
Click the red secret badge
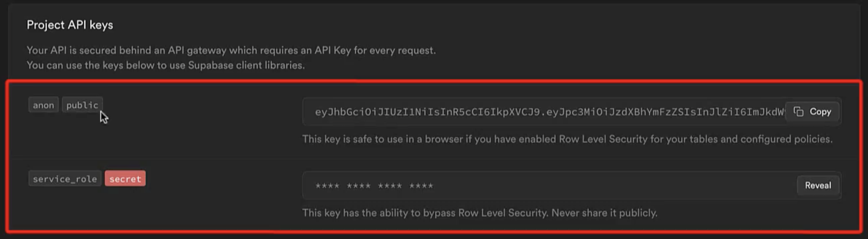coord(125,179)
